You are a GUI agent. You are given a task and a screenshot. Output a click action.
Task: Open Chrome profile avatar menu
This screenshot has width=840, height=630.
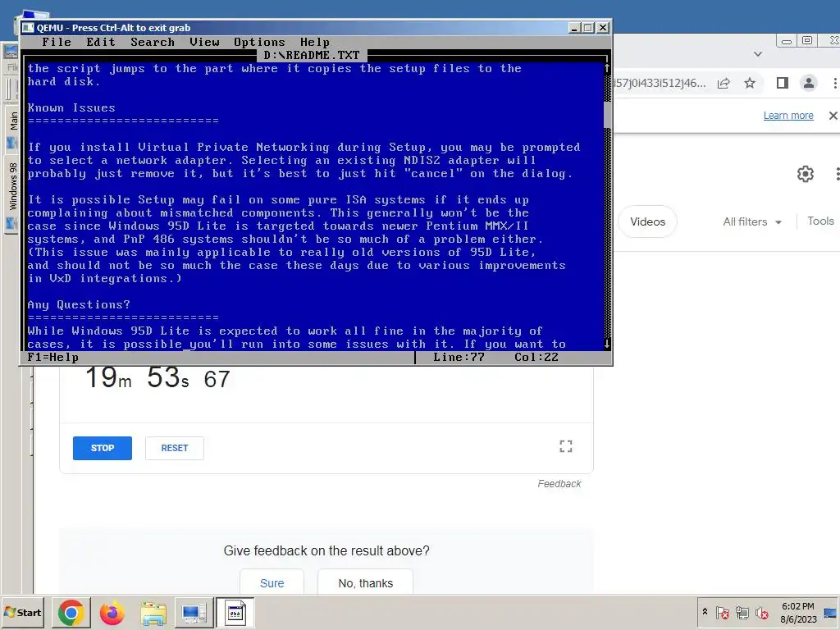point(808,83)
